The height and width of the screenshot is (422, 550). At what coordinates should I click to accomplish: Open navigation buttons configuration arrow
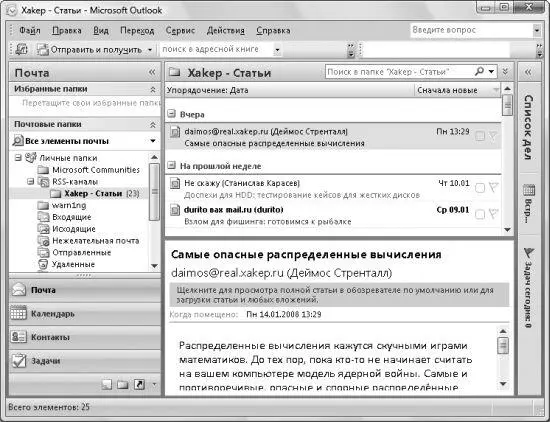coord(154,385)
